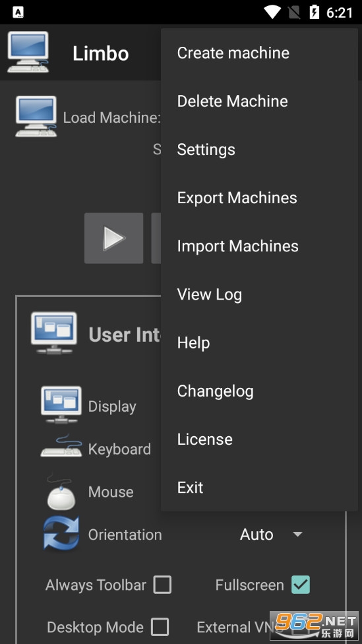Tap the Load Machine label

[111, 117]
